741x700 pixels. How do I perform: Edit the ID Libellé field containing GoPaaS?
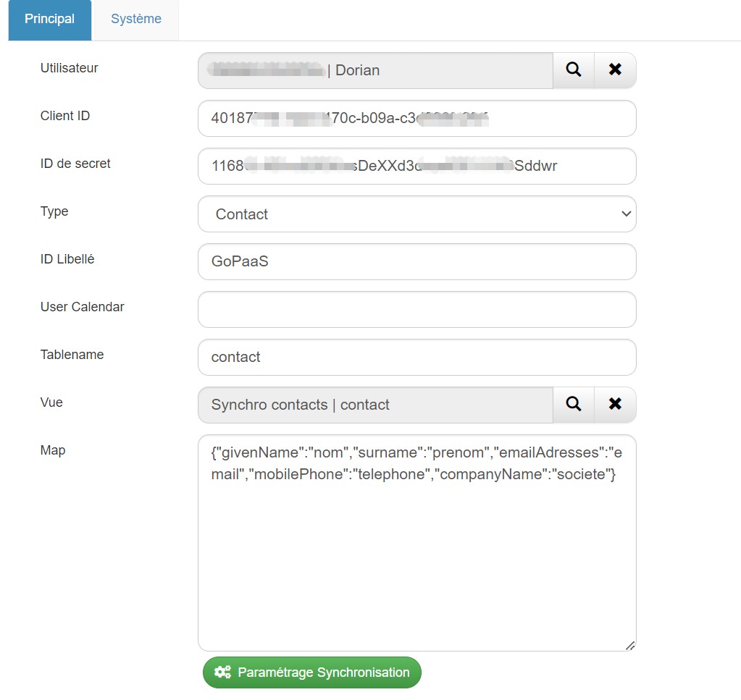click(x=416, y=261)
